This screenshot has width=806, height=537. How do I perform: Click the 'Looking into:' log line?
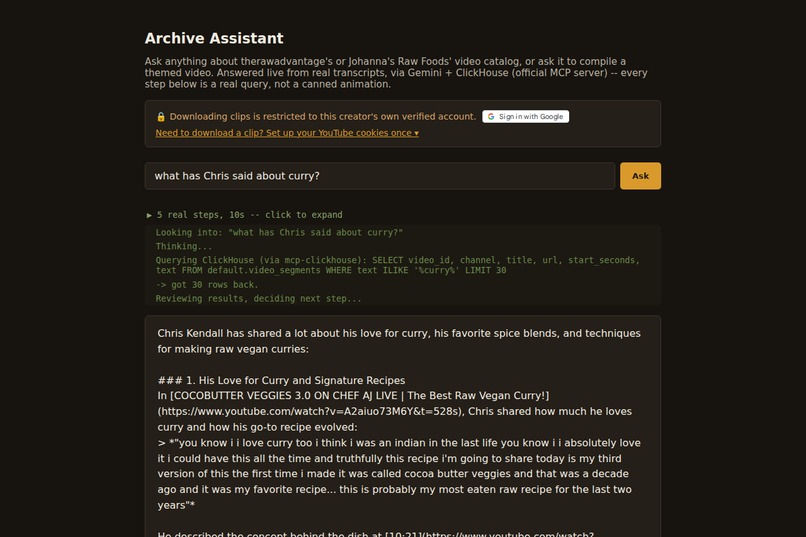tap(279, 232)
